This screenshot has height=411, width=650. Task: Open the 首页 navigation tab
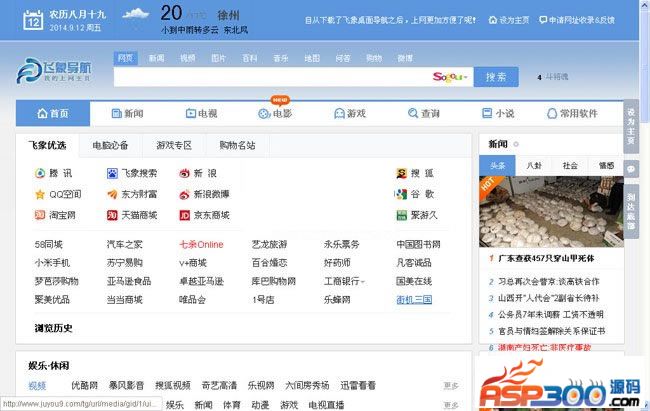53,113
